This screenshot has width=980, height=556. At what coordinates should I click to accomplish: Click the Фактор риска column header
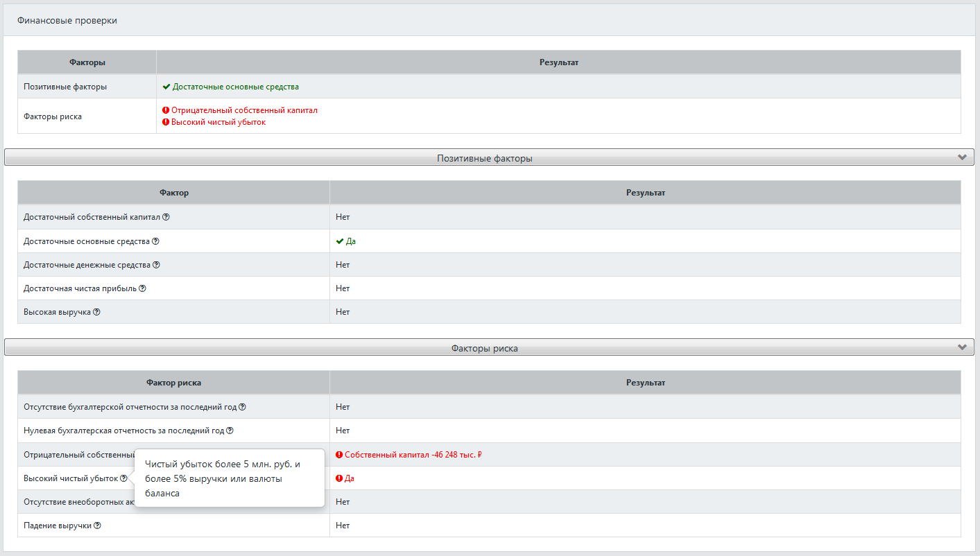[173, 383]
